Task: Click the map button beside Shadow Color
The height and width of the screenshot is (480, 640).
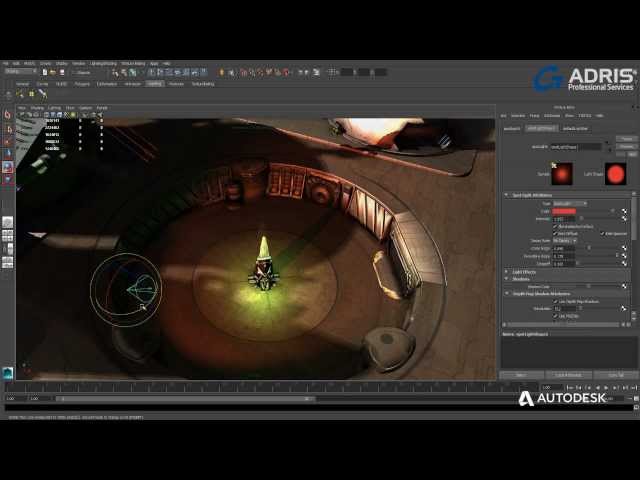Action: click(x=624, y=286)
